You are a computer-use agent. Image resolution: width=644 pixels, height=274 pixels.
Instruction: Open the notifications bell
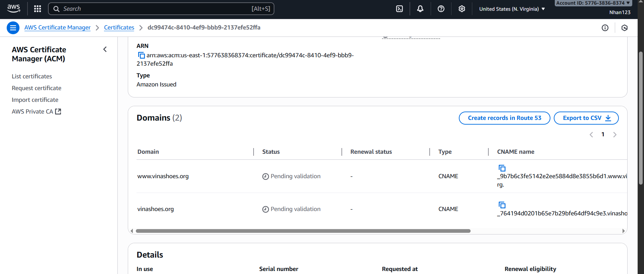pyautogui.click(x=420, y=9)
